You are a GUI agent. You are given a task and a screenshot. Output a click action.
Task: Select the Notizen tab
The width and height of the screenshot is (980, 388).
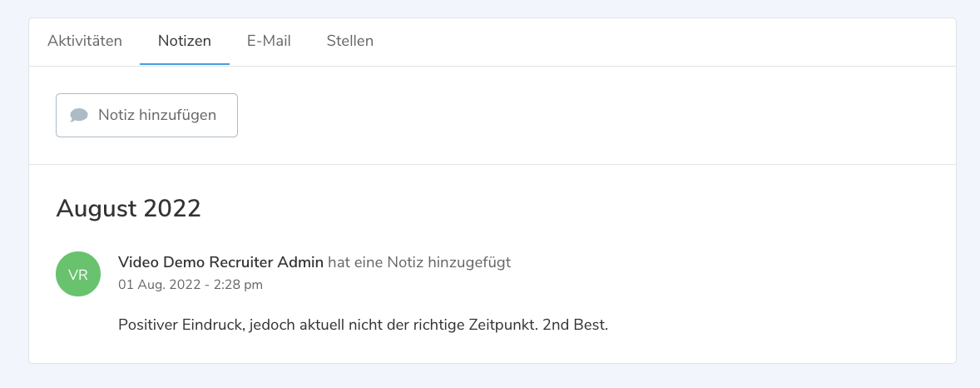[185, 41]
